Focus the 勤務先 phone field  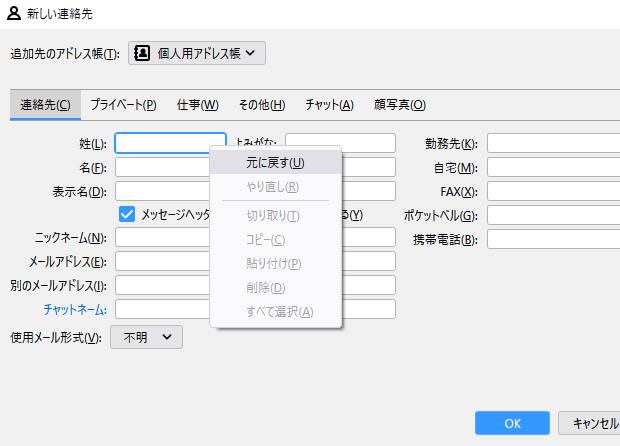(553, 144)
